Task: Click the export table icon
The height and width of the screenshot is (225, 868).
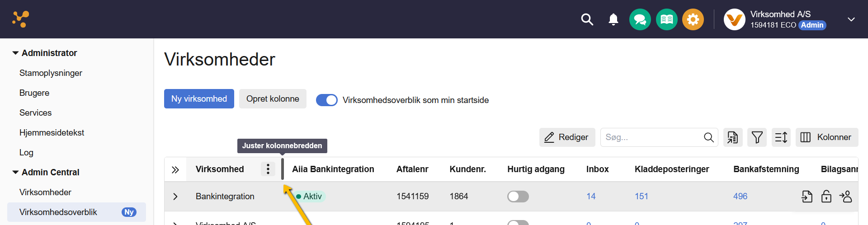Action: point(733,137)
